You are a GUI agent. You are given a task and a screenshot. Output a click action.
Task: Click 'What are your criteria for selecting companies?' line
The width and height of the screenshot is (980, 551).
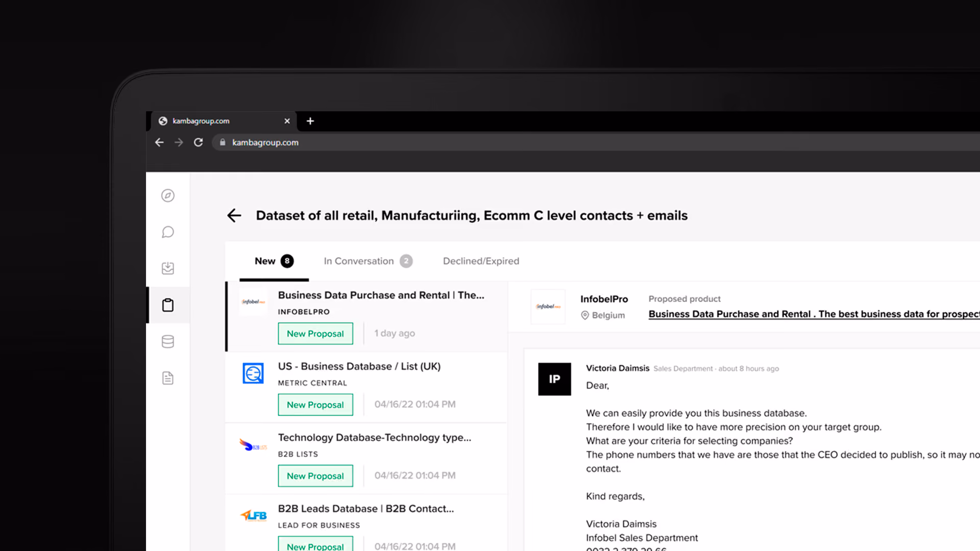(x=689, y=441)
